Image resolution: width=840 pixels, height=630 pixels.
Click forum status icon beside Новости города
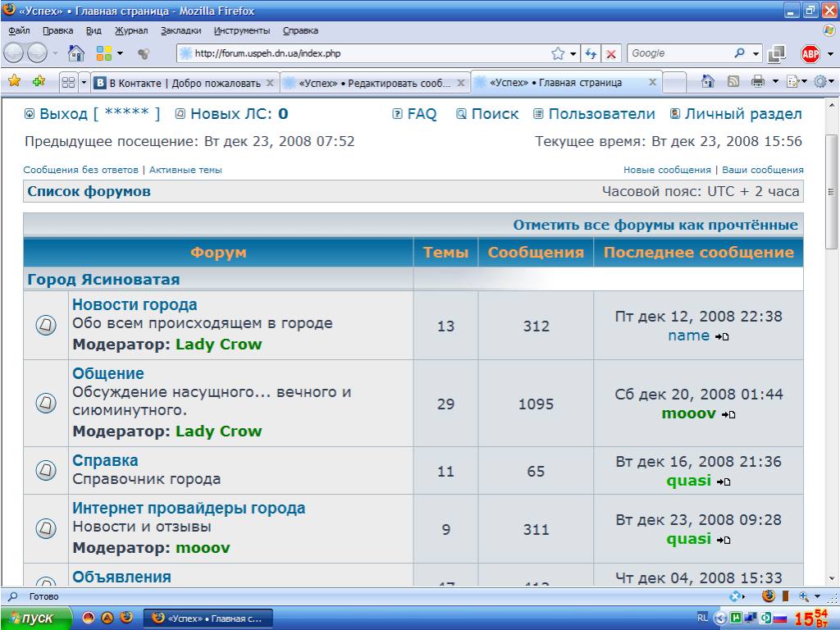pos(46,326)
